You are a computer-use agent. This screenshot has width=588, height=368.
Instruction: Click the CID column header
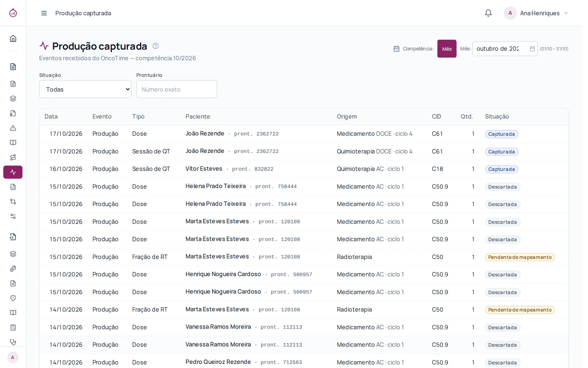(x=436, y=117)
